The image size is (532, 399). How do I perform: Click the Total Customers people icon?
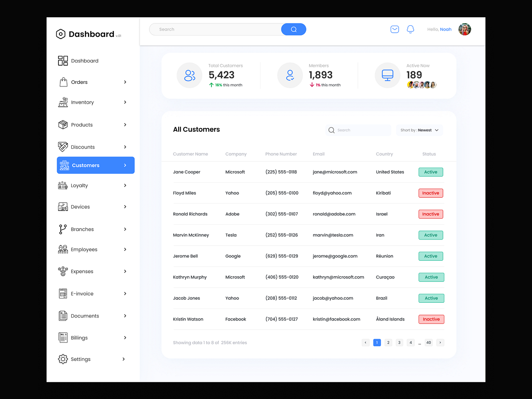189,75
